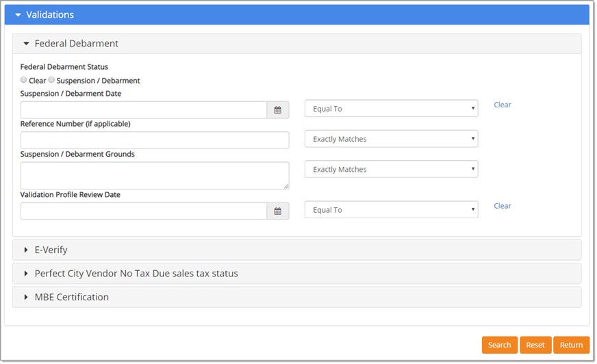
Task: Clear the Suspension / Debarment Date field link
Action: click(x=503, y=105)
